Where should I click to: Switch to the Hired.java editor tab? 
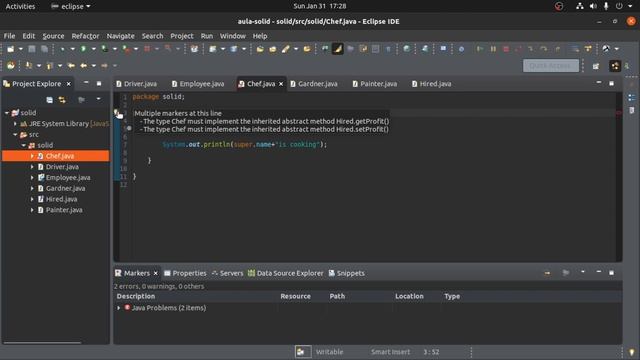coord(432,84)
